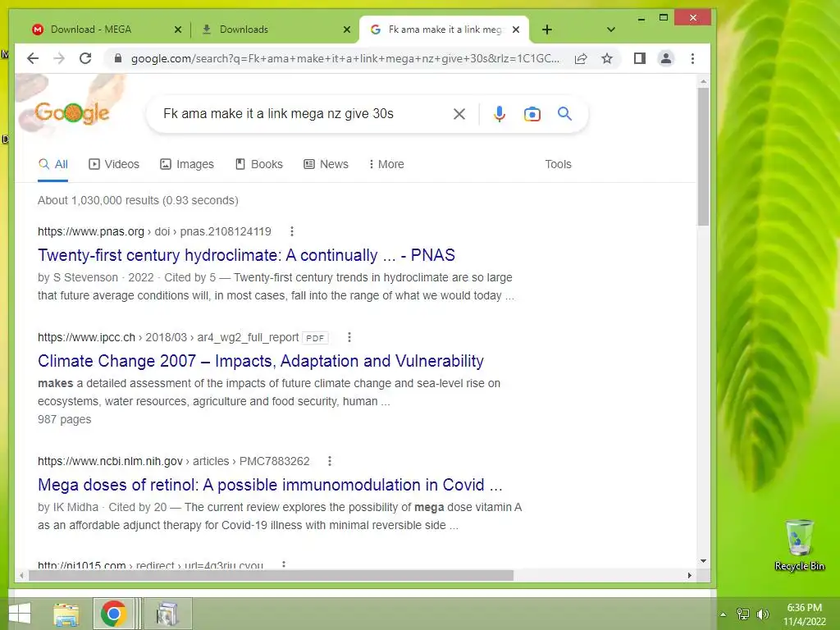840x630 pixels.
Task: Open Chrome three-dot menu
Action: pos(692,58)
